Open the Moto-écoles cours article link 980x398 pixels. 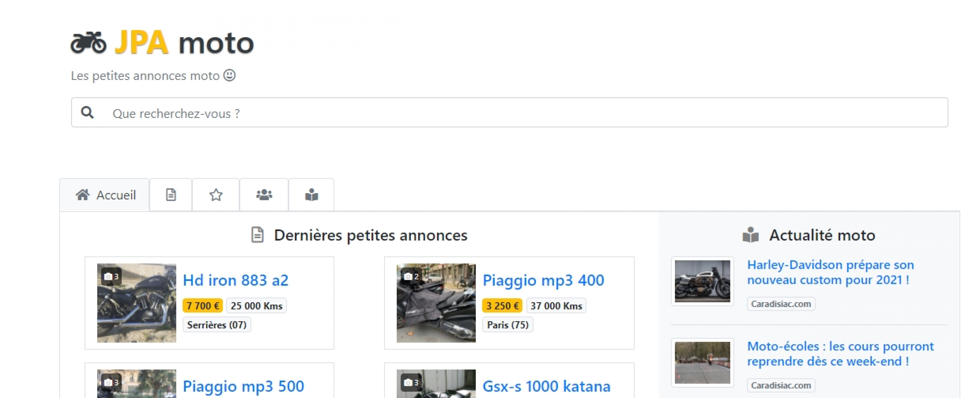pyautogui.click(x=840, y=354)
